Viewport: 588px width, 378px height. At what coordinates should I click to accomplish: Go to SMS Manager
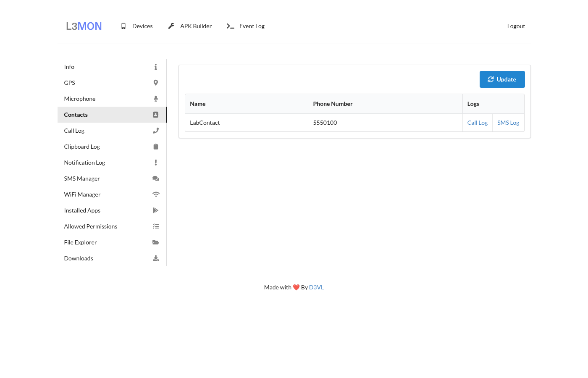(112, 178)
